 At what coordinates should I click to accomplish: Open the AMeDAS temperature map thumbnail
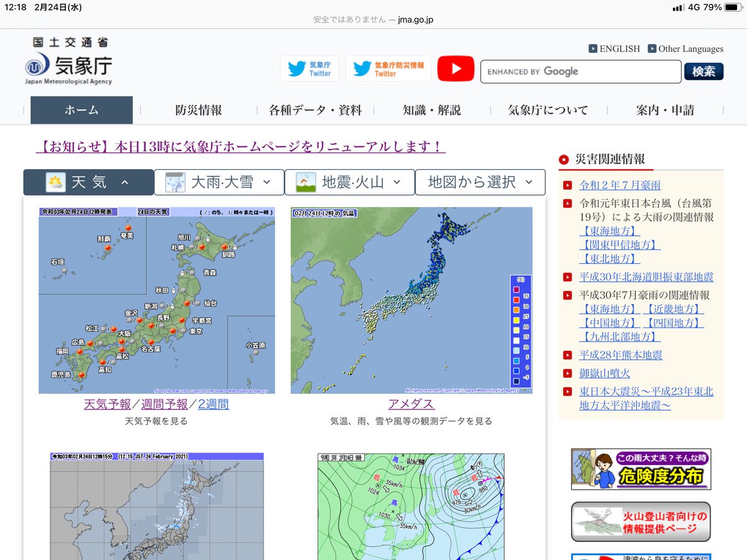coord(411,301)
